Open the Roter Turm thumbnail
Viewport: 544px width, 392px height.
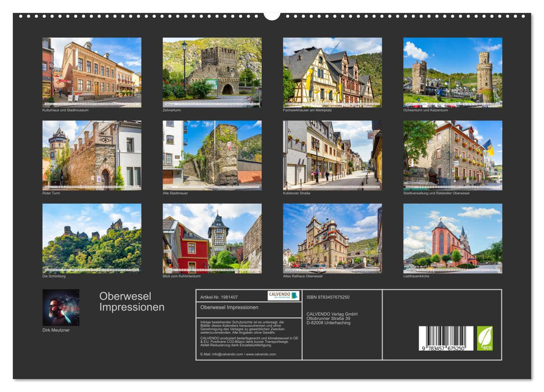(x=92, y=155)
